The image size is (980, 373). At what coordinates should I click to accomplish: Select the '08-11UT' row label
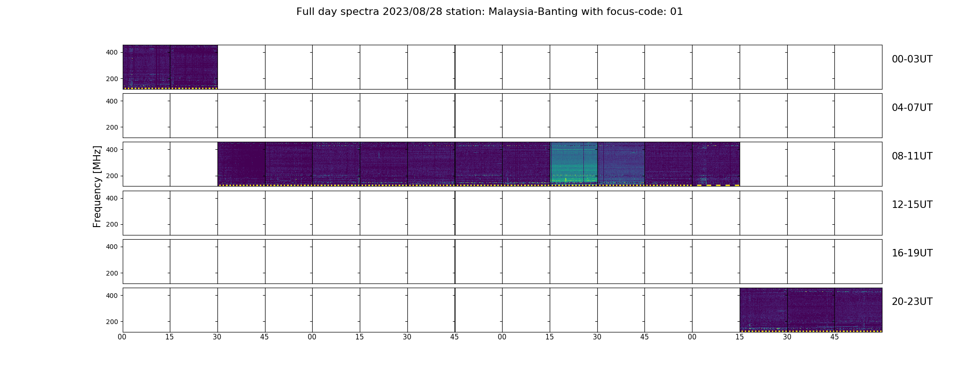912,156
